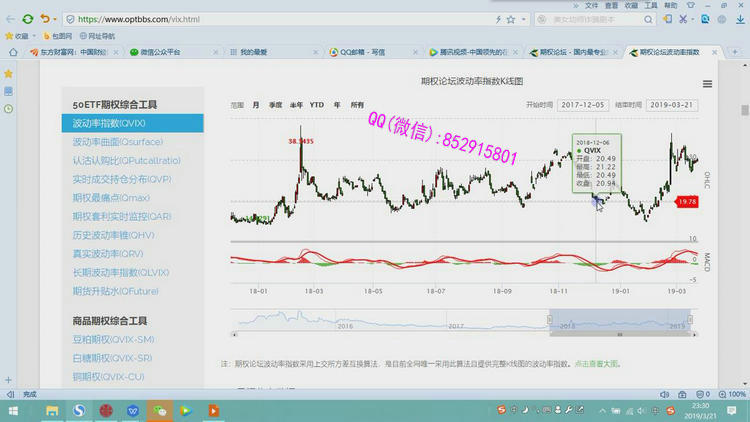Viewport: 750px width, 422px height.
Task: Click the lightning speed-mode icon in address bar
Action: [x=499, y=19]
